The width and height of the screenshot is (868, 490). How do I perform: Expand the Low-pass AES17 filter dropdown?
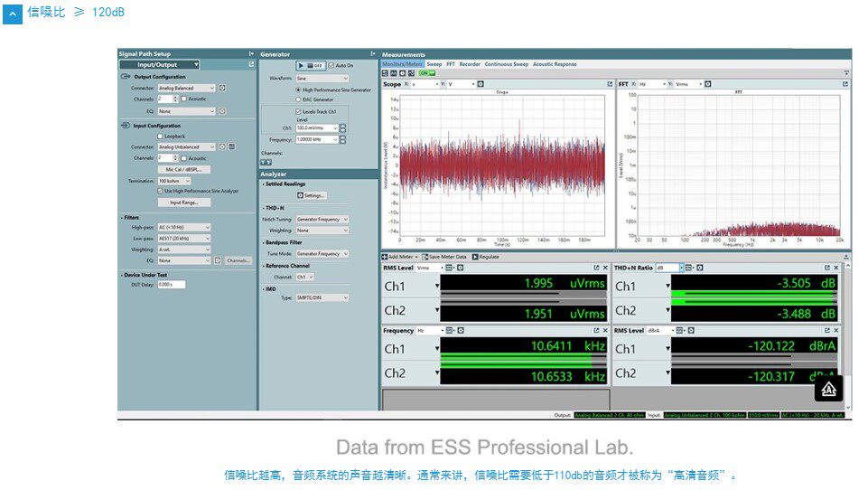point(184,239)
